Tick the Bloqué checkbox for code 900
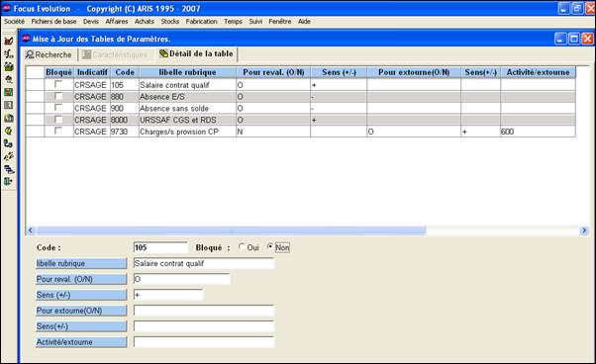 point(58,108)
